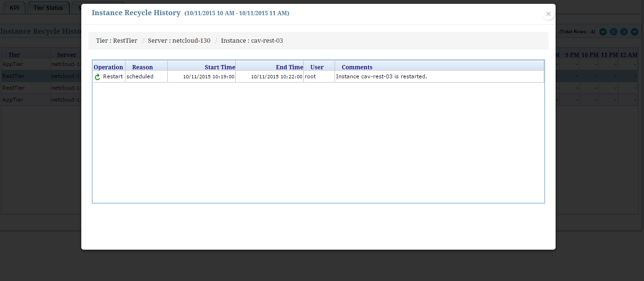
Task: Go to next page in background pager
Action: 624,32
